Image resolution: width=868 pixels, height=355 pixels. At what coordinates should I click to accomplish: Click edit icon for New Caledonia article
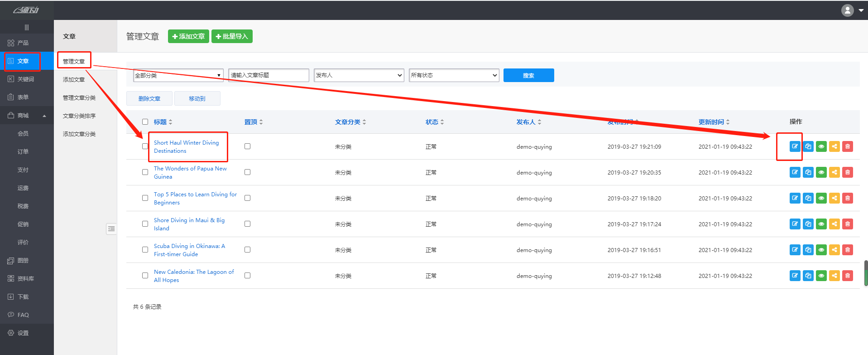point(795,276)
